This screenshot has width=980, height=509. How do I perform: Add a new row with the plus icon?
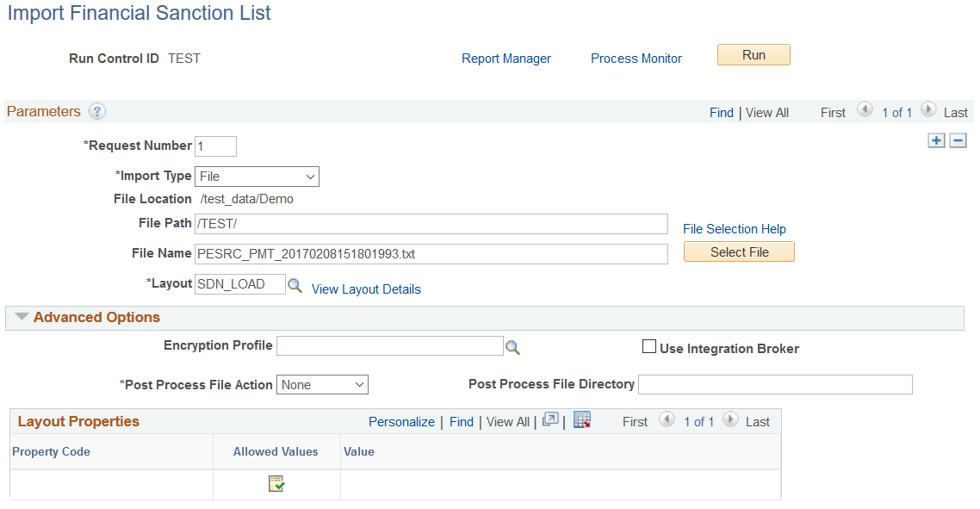pyautogui.click(x=936, y=140)
